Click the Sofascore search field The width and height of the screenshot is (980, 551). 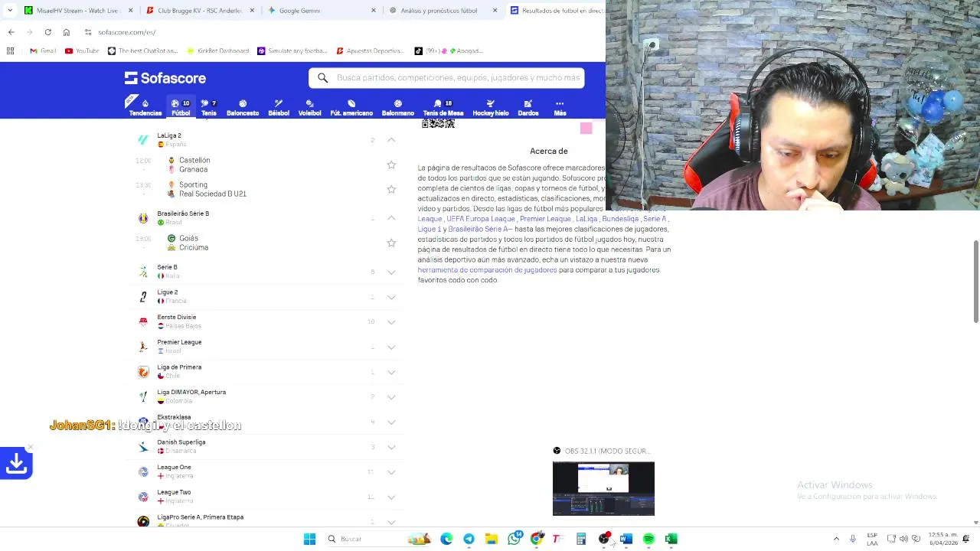point(446,77)
